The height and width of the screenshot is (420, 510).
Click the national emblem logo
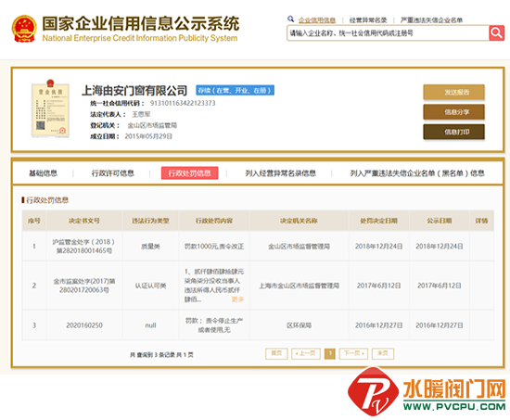click(24, 29)
